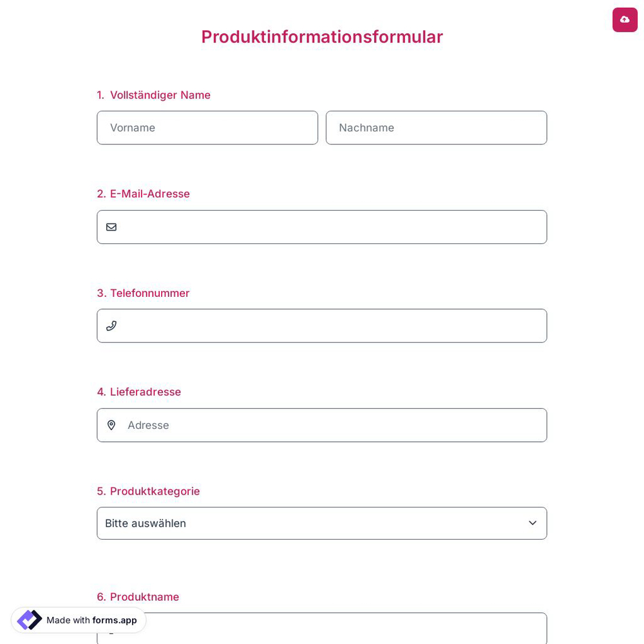Click the telephone icon in the Telefonnummer field
Viewport: 644px width, 644px height.
(x=111, y=326)
